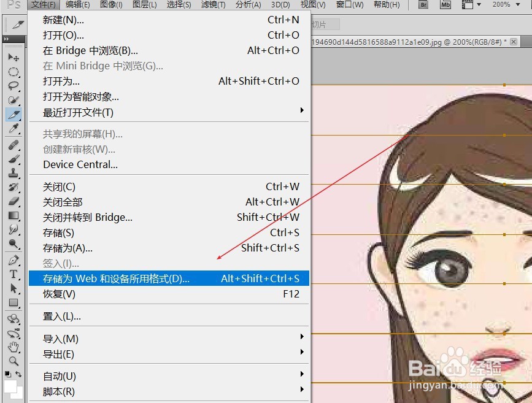Choose 打开为智能对象... menu entry
This screenshot has width=532, height=403.
(169, 97)
